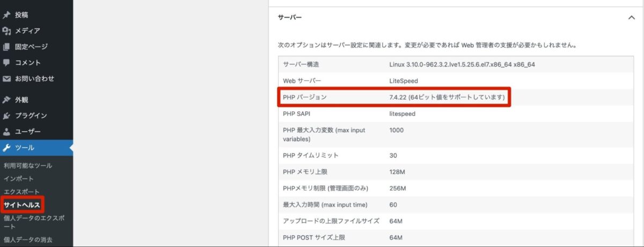Collapse the サーバー section with chevron

pos(631,18)
